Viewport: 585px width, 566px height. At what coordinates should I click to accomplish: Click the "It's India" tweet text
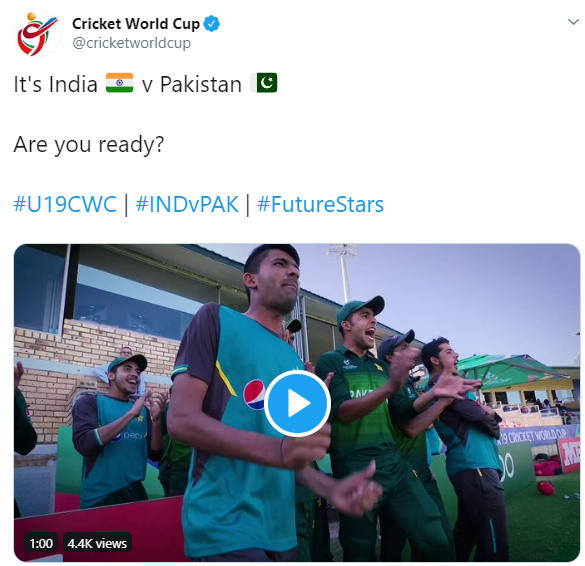coord(56,84)
